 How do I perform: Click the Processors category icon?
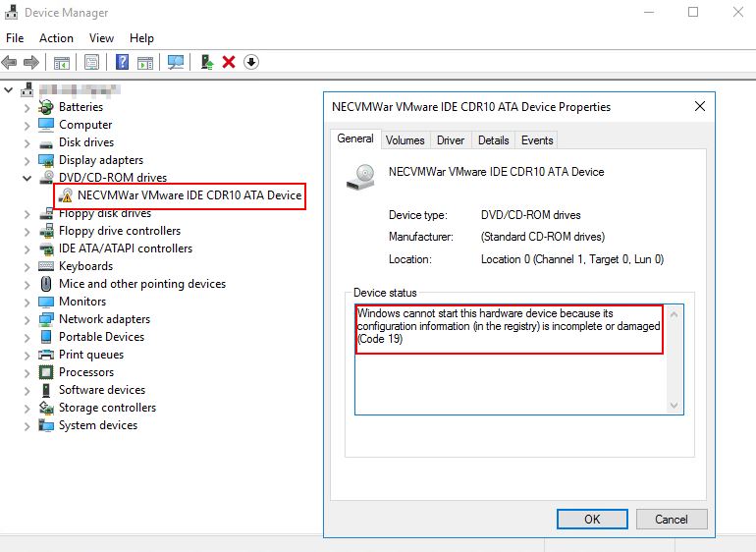[x=46, y=372]
